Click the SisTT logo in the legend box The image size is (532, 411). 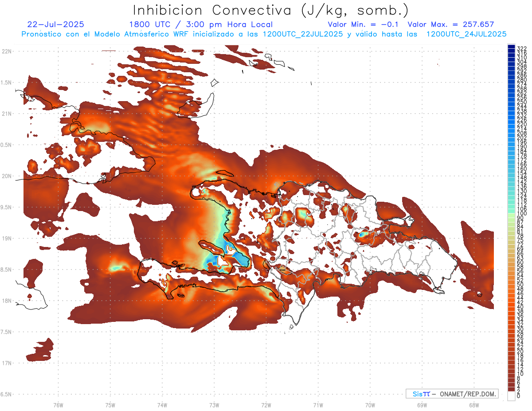pos(421,394)
